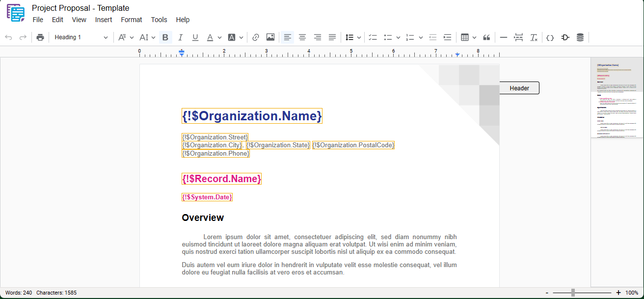Open the File menu
644x299 pixels.
38,20
